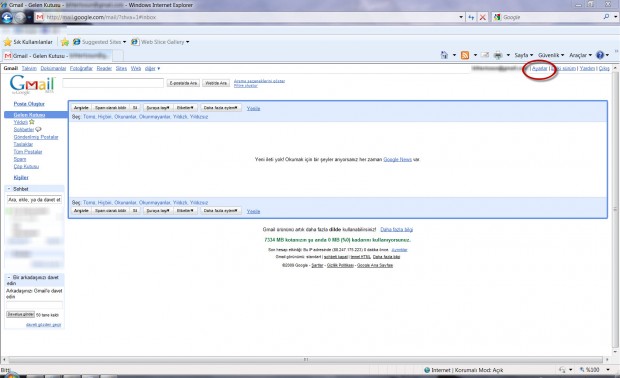Collapse the Bir arkadaşınızı davet edin section
Viewport: 620px width, 378px height.
click(9, 278)
